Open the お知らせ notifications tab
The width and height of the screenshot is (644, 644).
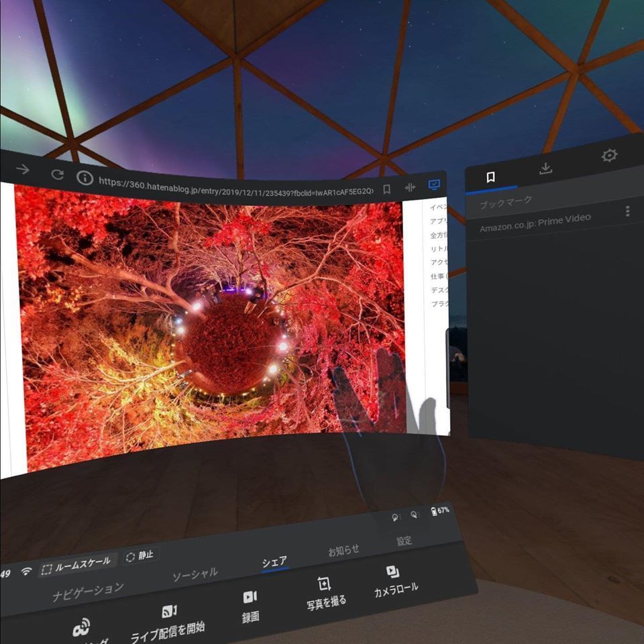coord(343,550)
